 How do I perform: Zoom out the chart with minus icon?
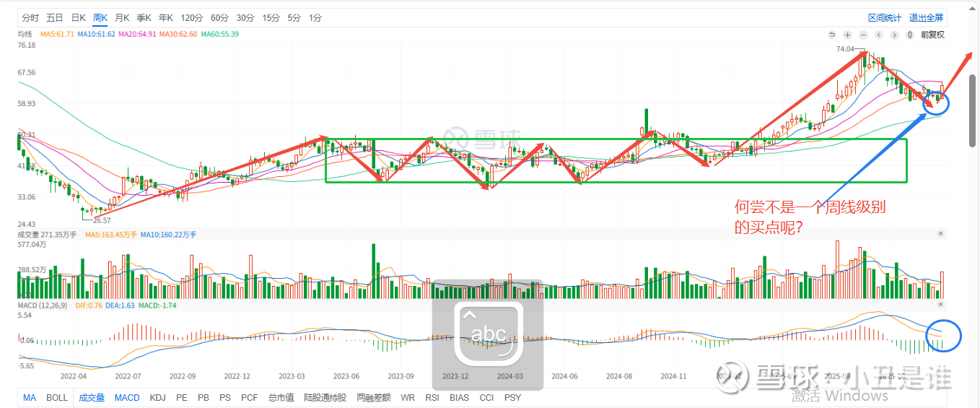click(864, 35)
